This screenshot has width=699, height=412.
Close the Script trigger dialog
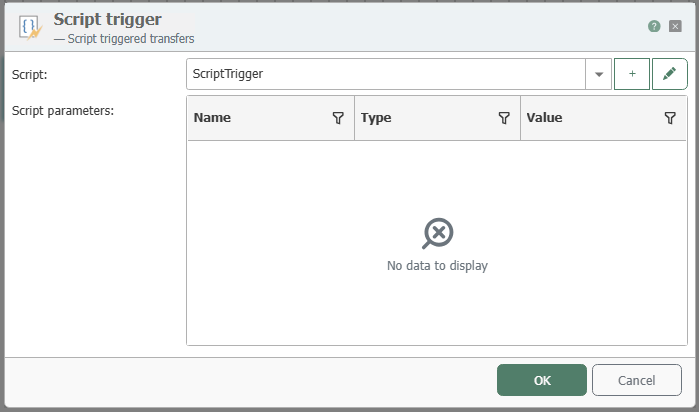675,26
